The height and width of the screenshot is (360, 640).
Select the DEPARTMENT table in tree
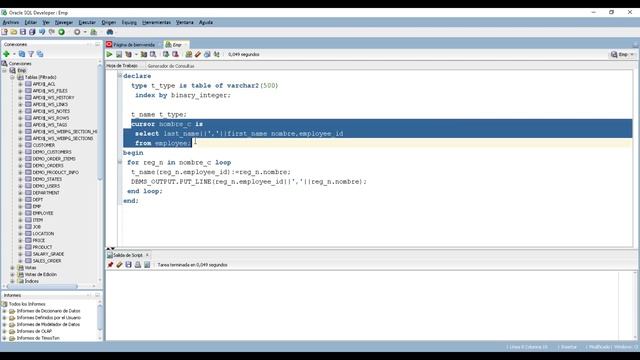pos(46,193)
